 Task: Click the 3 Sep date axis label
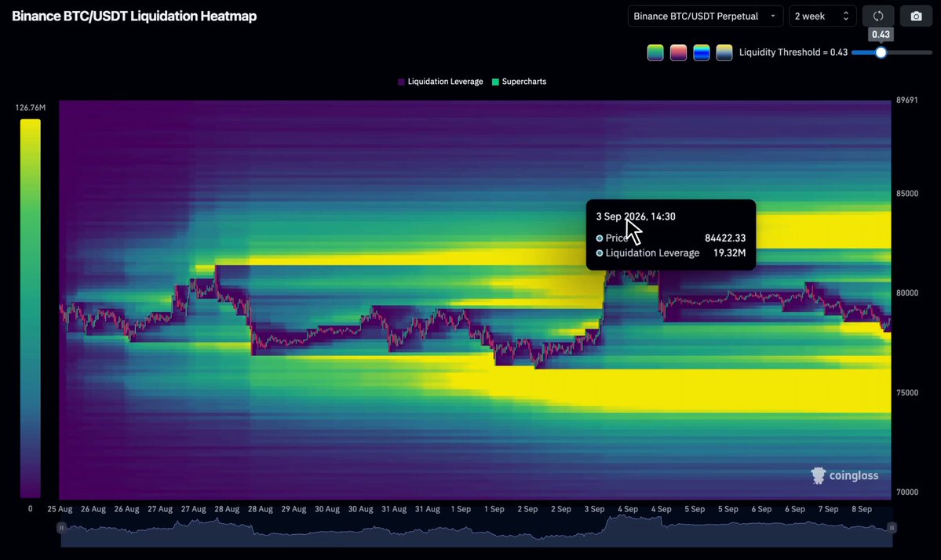tap(594, 509)
